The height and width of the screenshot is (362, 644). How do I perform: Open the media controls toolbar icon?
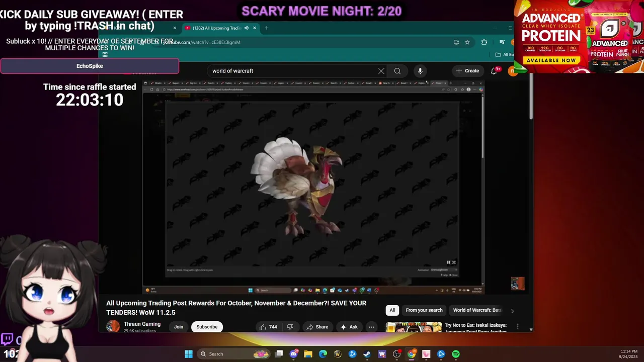[502, 42]
